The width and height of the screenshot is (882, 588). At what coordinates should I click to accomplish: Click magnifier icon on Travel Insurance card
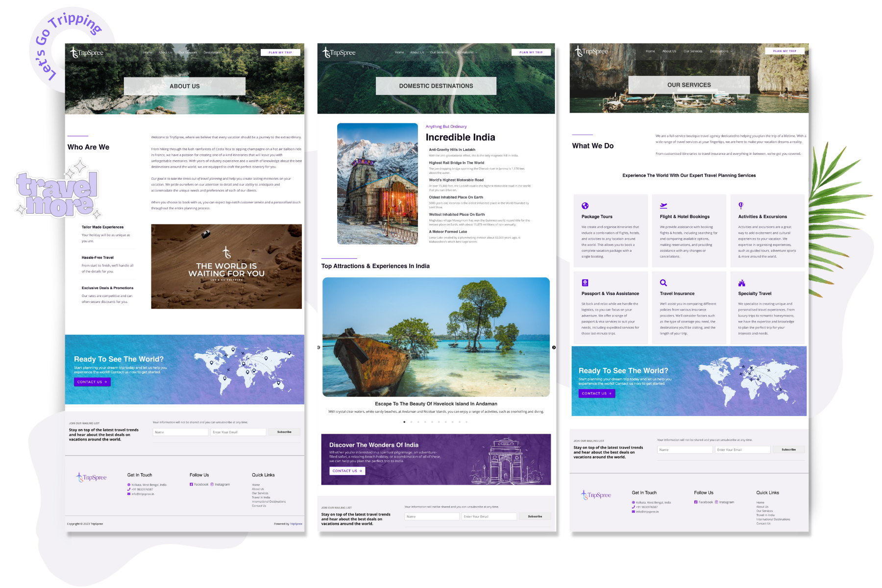click(663, 283)
